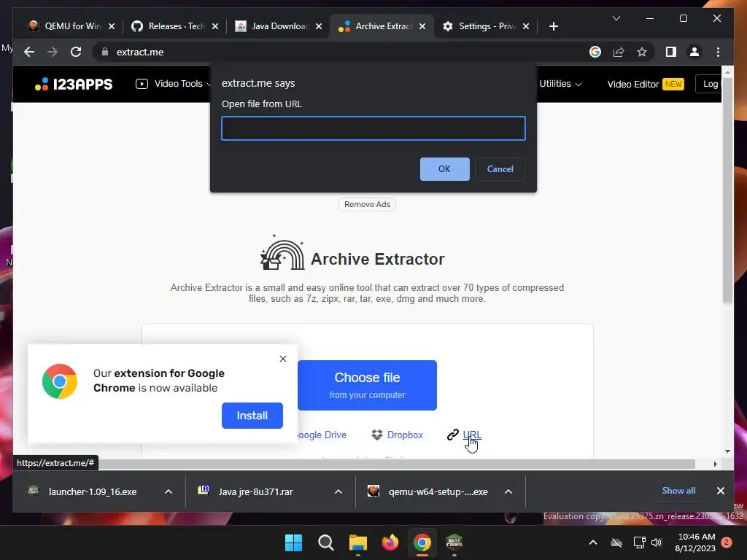Open the Chrome profile icon

tap(694, 52)
